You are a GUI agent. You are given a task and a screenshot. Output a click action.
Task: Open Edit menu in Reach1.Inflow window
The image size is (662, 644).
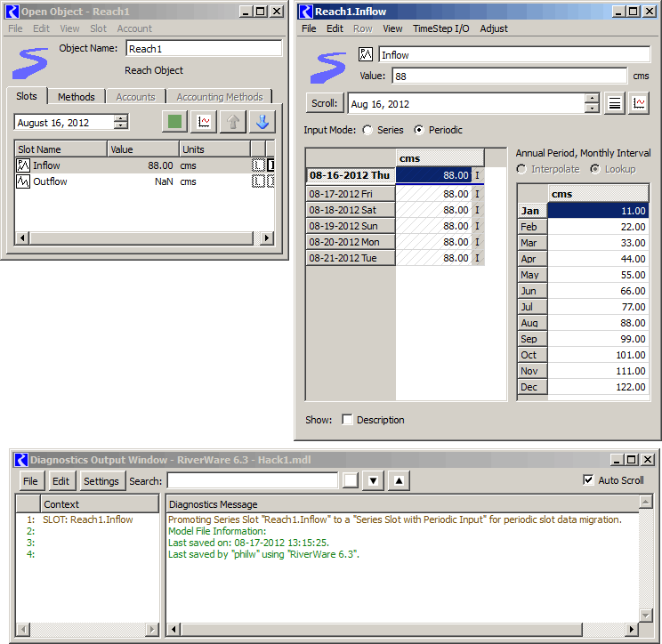pyautogui.click(x=335, y=28)
